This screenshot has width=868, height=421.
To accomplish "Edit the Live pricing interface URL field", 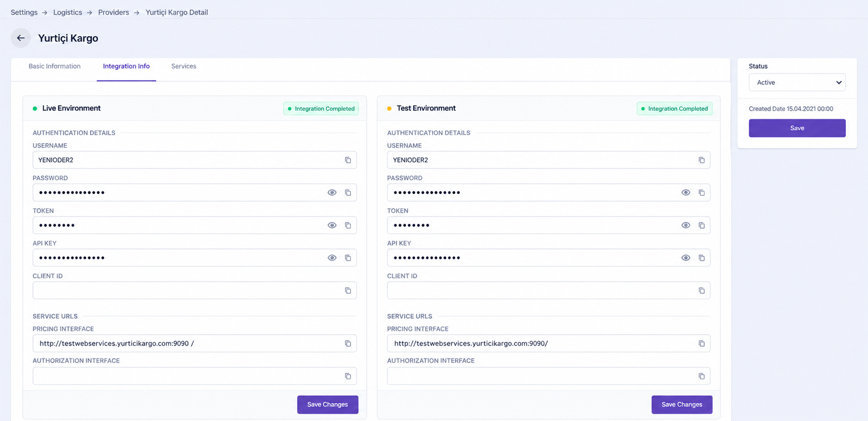I will coord(195,343).
